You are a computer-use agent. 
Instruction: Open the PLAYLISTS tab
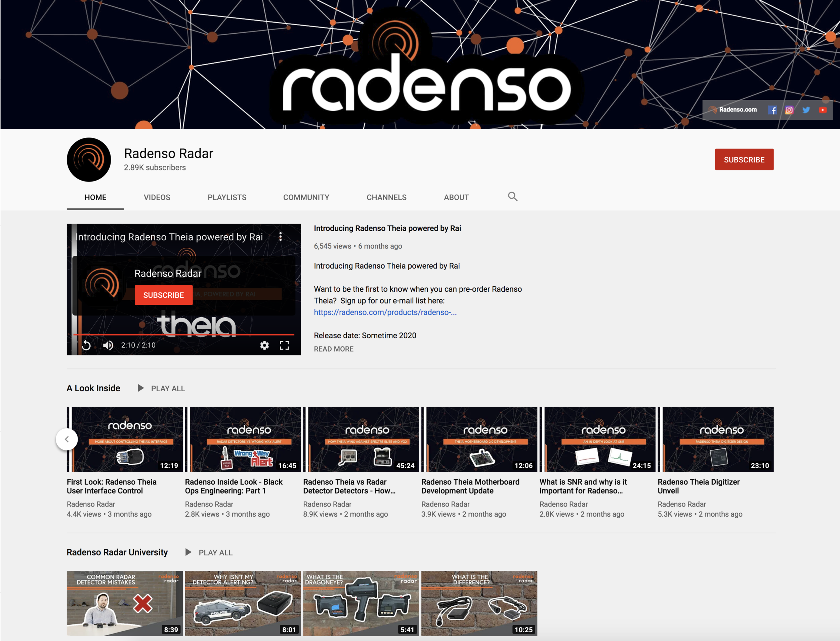pos(227,197)
